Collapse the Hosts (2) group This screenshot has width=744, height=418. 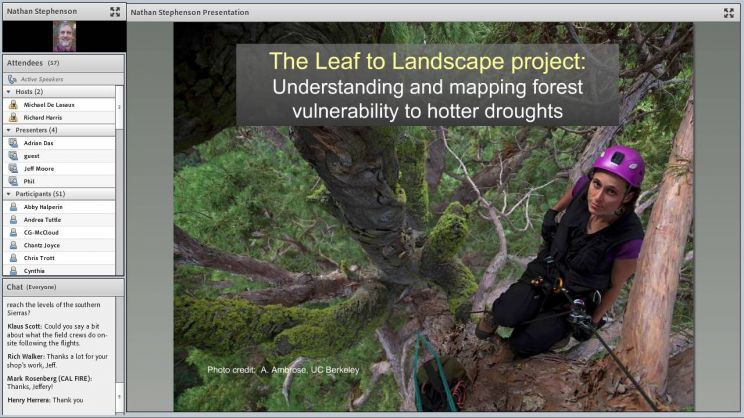tap(9, 92)
